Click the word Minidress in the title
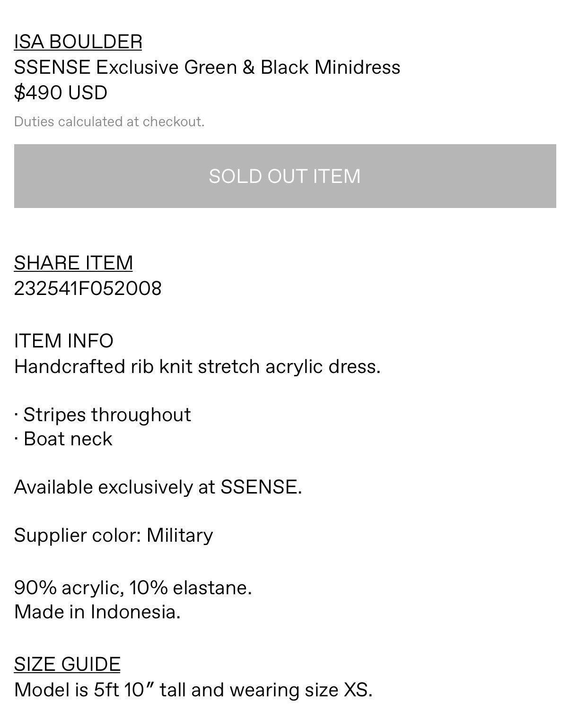The image size is (570, 728). pyautogui.click(x=358, y=67)
